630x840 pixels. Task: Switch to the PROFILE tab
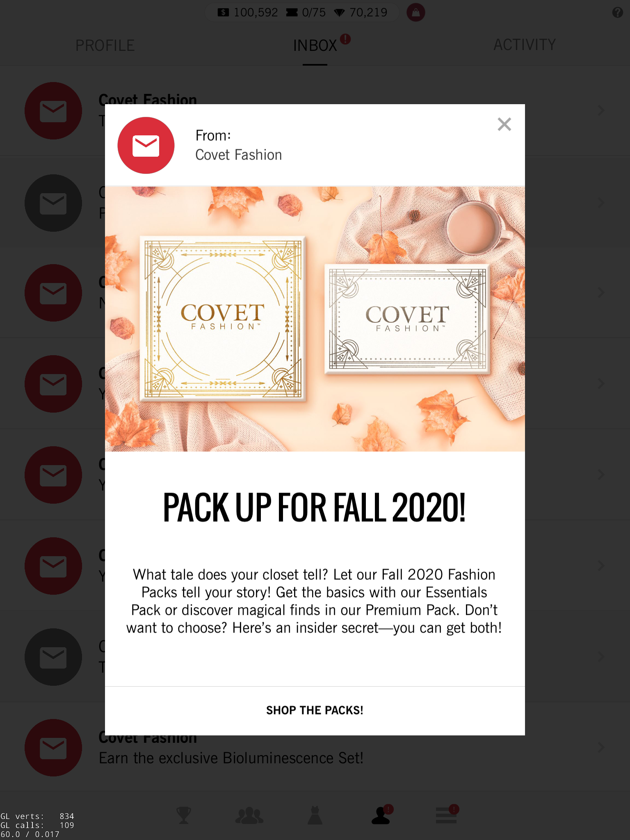105,45
